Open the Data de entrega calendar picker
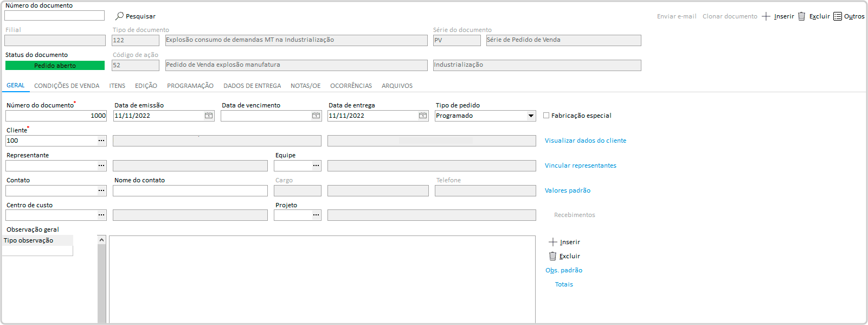 pos(423,116)
